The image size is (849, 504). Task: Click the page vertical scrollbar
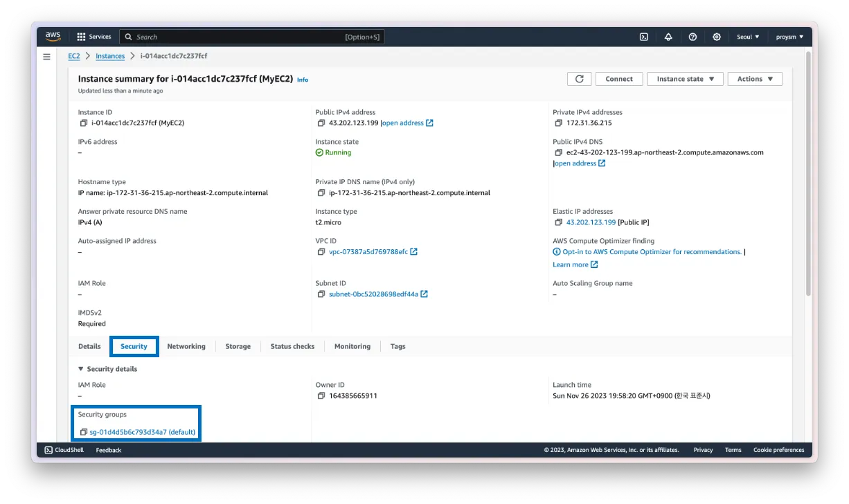pyautogui.click(x=808, y=173)
